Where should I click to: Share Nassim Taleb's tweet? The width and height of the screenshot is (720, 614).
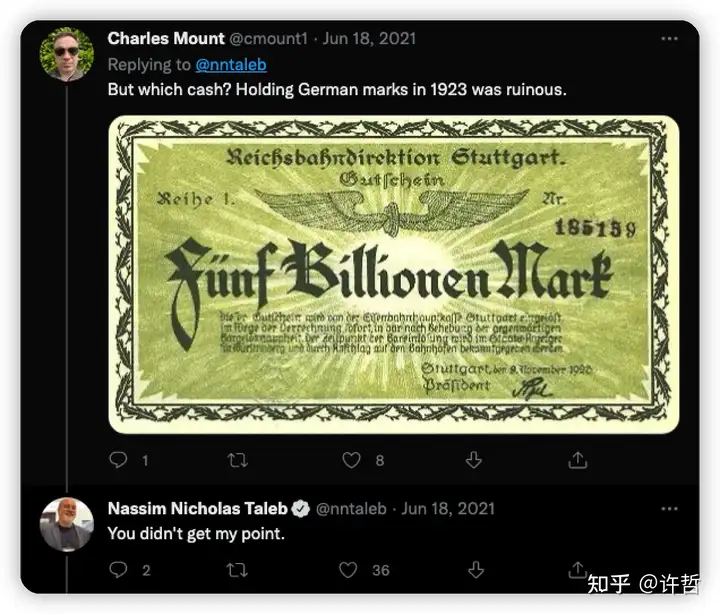pos(577,570)
